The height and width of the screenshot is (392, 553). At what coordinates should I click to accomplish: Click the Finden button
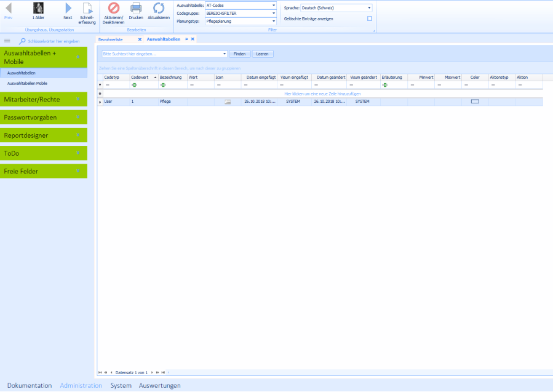[x=239, y=54]
